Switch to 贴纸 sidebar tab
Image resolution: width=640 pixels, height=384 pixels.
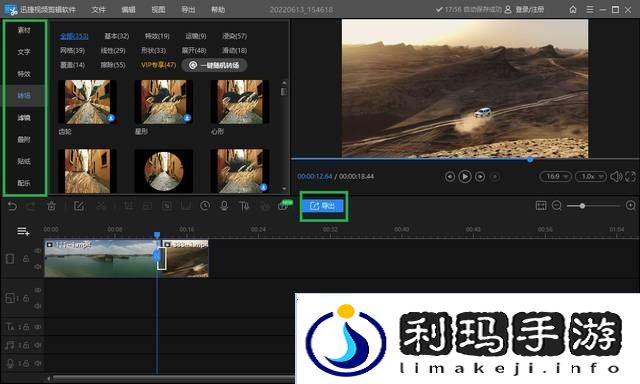click(x=24, y=161)
